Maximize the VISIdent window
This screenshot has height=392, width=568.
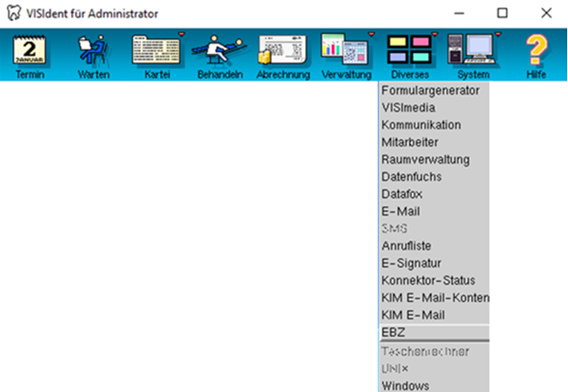click(502, 13)
